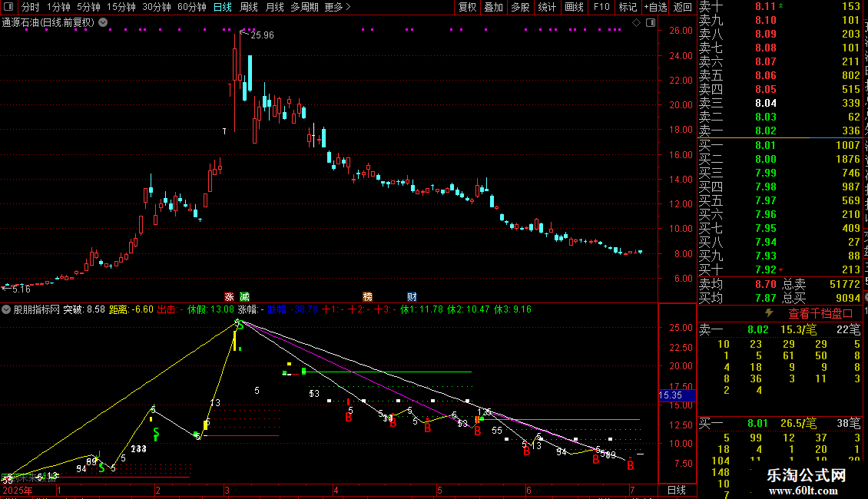This screenshot has width=868, height=499.
Task: Click the 25.96 peak price label
Action: pyautogui.click(x=262, y=35)
